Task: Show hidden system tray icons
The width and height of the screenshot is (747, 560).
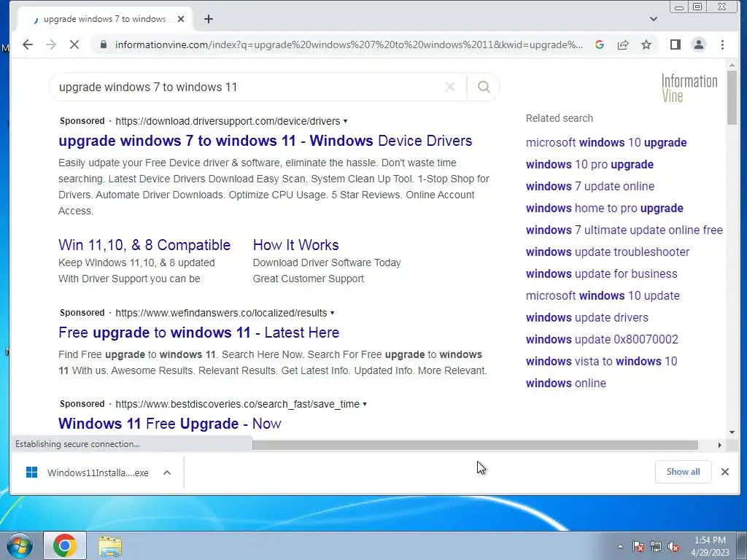Action: 620,546
